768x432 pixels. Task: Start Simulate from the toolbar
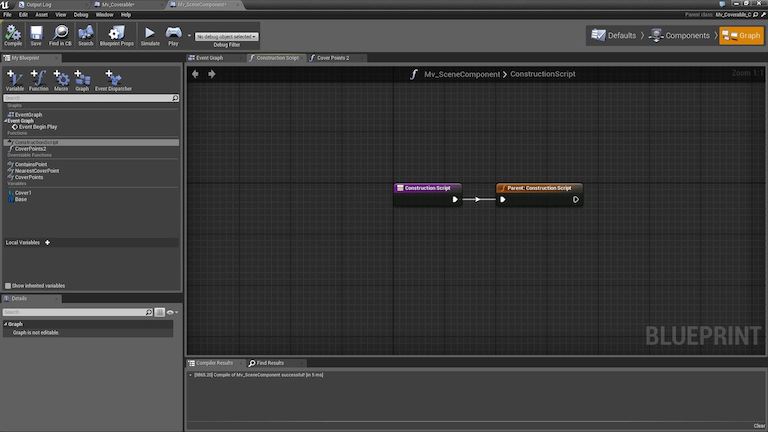(x=150, y=35)
